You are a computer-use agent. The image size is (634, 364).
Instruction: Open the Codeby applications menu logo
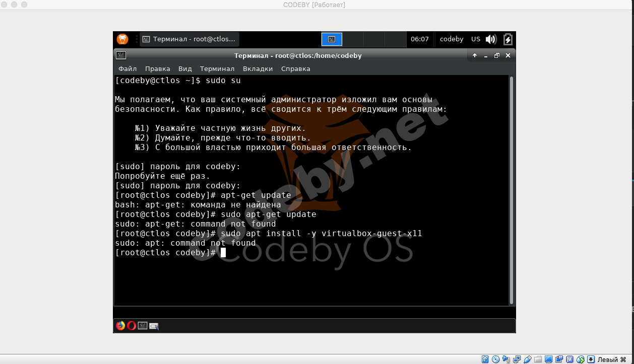click(122, 39)
